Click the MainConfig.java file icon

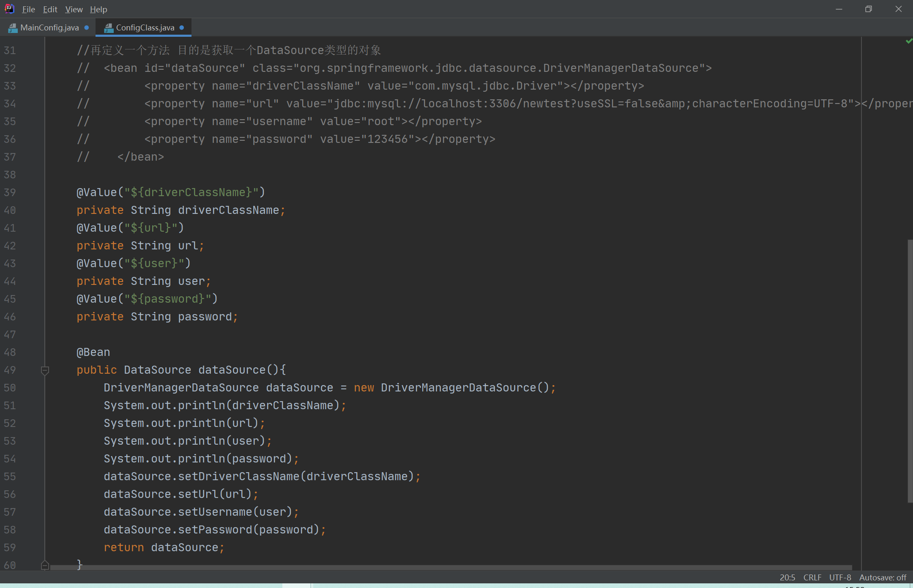13,28
